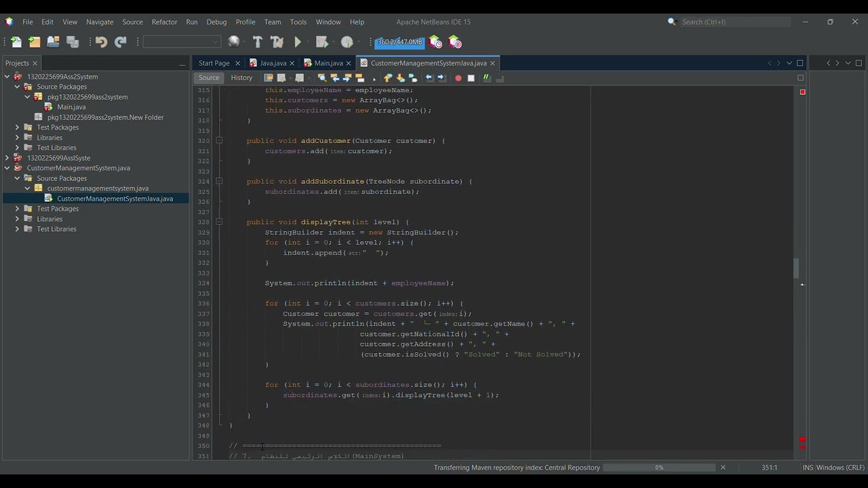This screenshot has width=868, height=488.
Task: Switch to the Start Page tab
Action: 214,63
